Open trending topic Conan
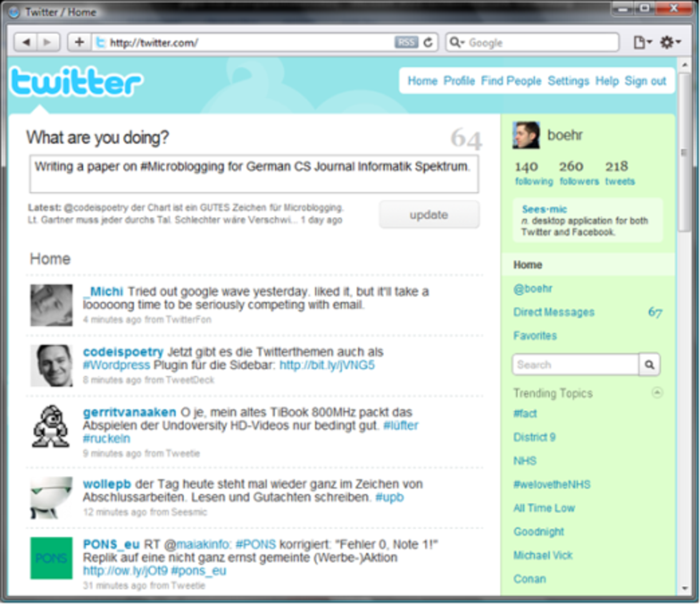This screenshot has height=604, width=700. click(530, 579)
